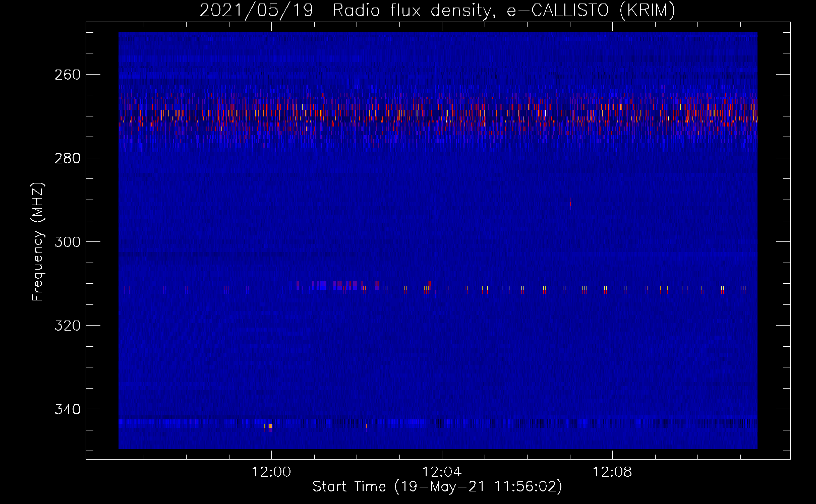Click the 12:00 time tick label
Viewport: 816px width, 504px height.
tap(271, 472)
